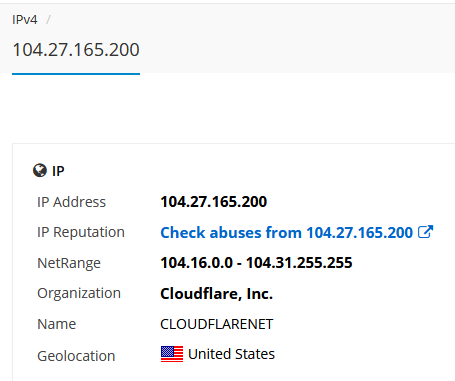The height and width of the screenshot is (381, 455).
Task: Click the breadcrumb slash separator
Action: (x=48, y=20)
